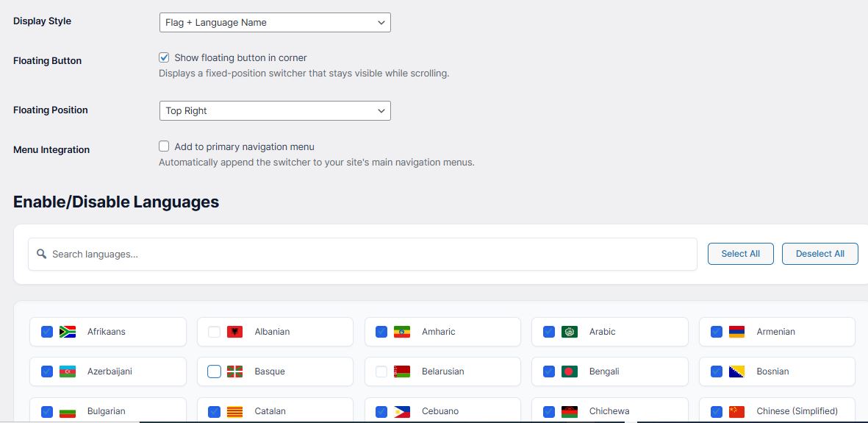Check the Belarusian language checkbox
This screenshot has height=423, width=868.
coord(381,372)
